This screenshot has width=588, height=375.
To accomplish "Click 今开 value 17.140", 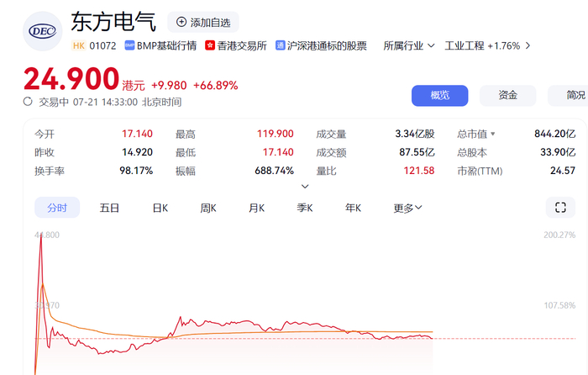I will point(137,134).
